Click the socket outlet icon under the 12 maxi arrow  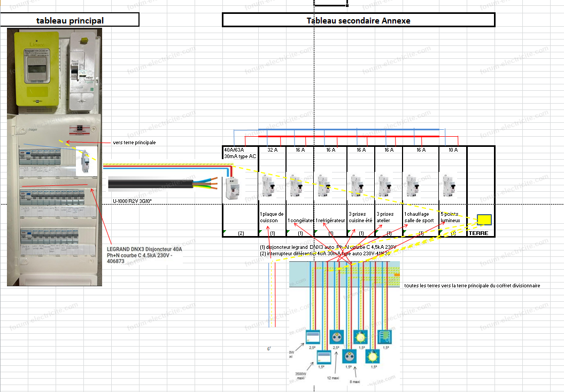(336, 336)
